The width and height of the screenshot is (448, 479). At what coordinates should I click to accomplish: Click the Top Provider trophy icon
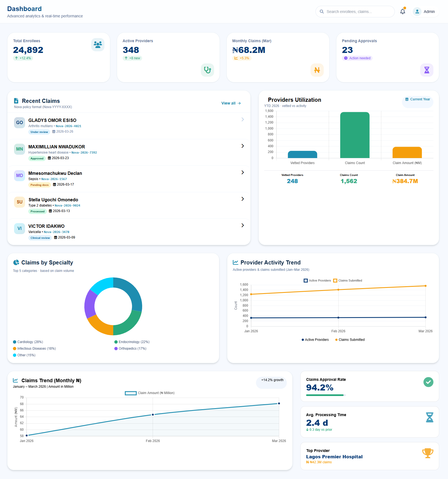click(x=428, y=453)
